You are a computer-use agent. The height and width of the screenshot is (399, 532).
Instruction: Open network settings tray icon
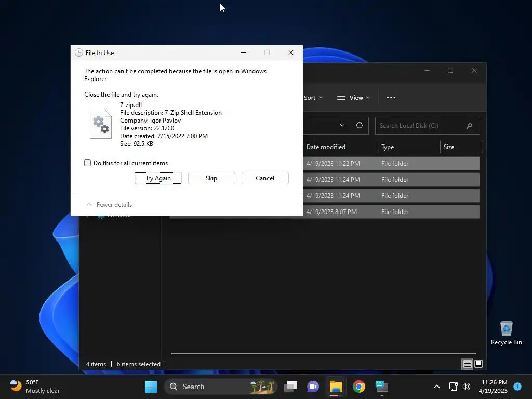click(x=453, y=387)
